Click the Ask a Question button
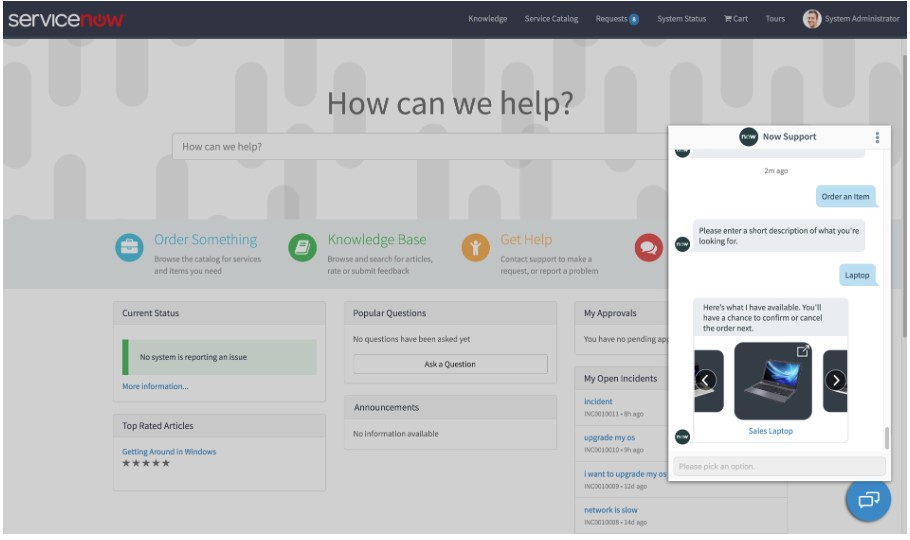The height and width of the screenshot is (540, 910). point(450,364)
